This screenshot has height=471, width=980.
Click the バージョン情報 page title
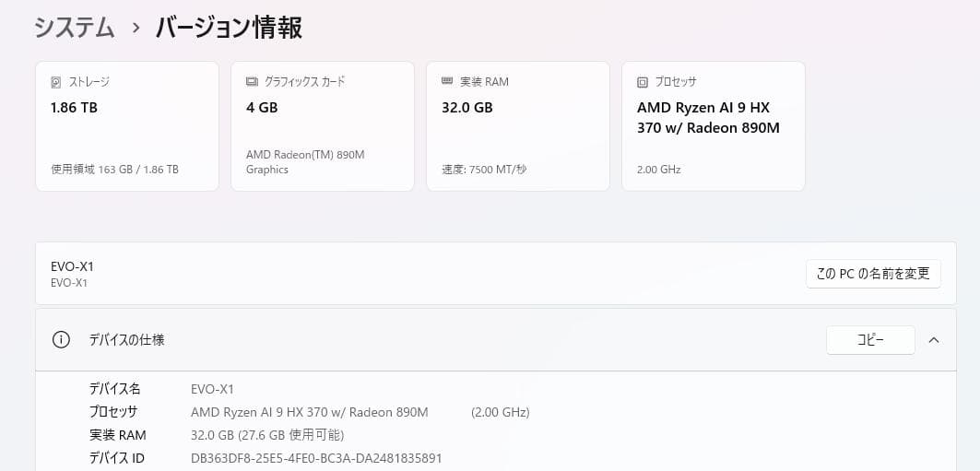[x=230, y=28]
